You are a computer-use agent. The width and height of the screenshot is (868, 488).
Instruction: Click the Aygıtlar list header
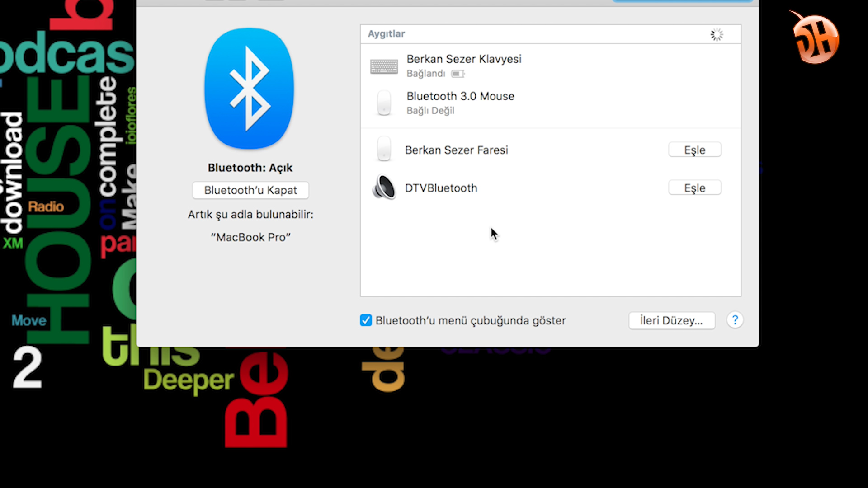[550, 34]
